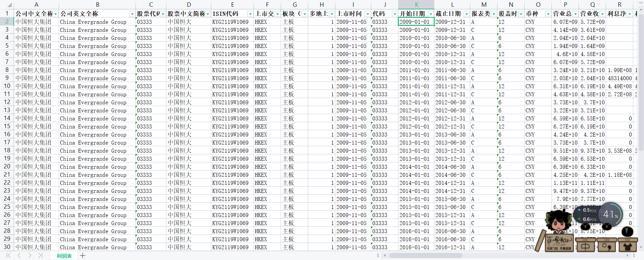This screenshot has width=644, height=260.
Task: Go to next sheet tab arrow
Action: point(30,256)
